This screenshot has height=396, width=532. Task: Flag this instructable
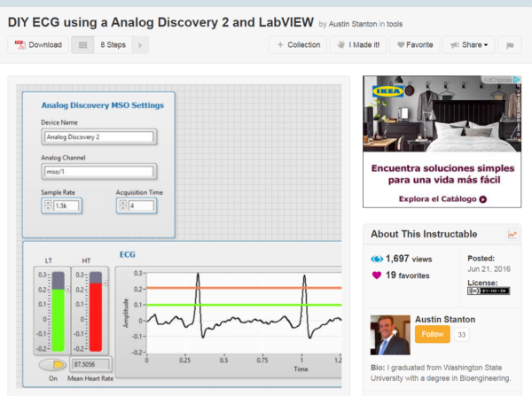coord(509,45)
